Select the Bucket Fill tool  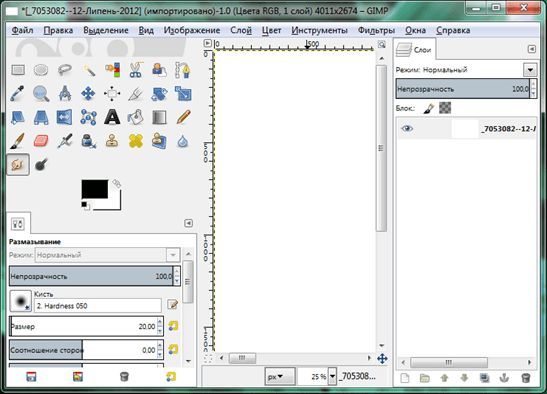(136, 117)
